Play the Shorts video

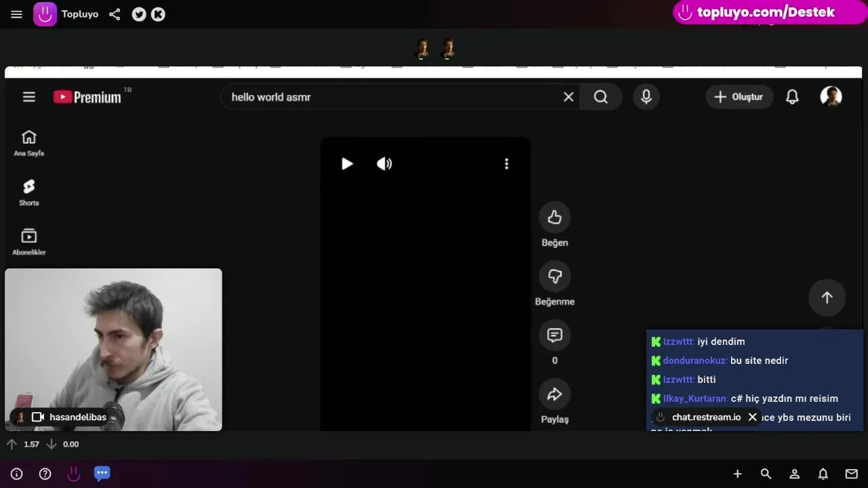[347, 163]
